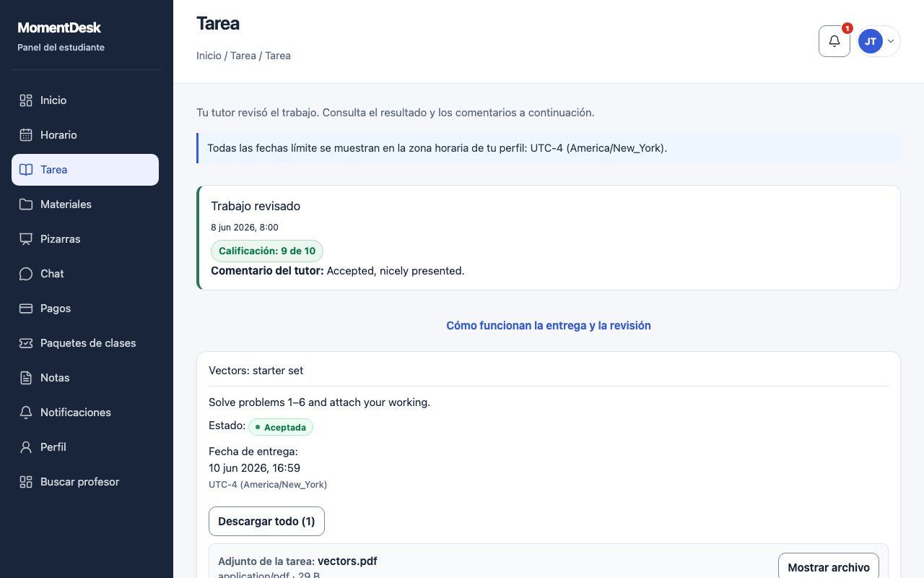Click the UTC-4 (America/New_York) label under due date
This screenshot has width=924, height=578.
click(268, 485)
